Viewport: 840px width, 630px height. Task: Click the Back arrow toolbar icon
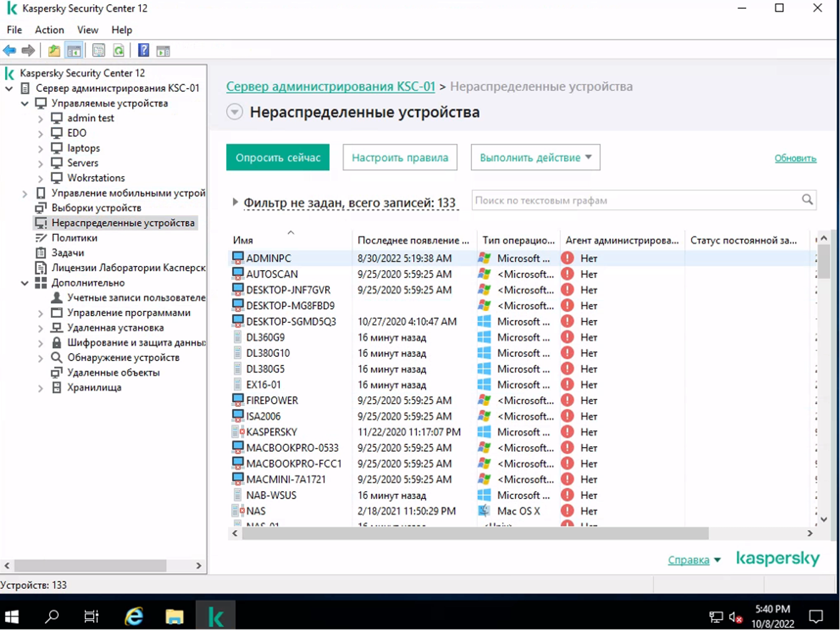point(10,51)
